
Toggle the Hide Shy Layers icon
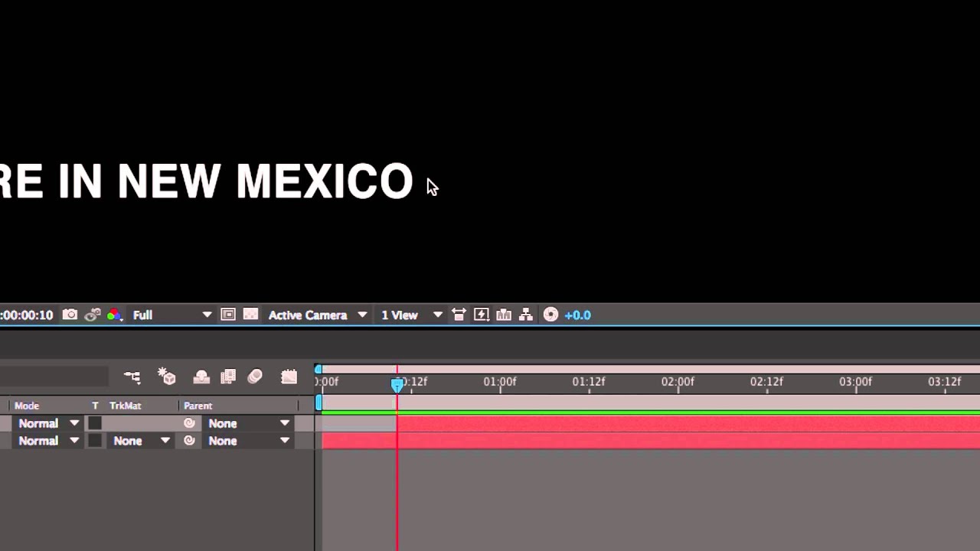[x=201, y=377]
